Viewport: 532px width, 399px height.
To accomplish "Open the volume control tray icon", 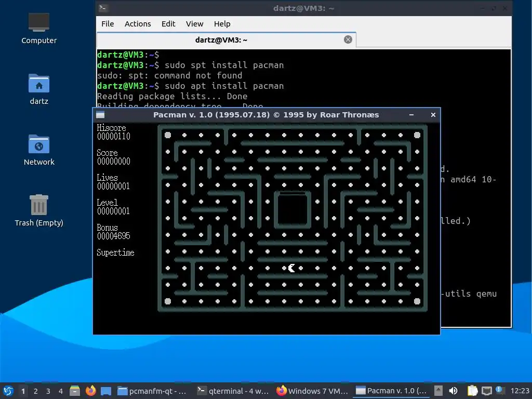I will click(453, 391).
